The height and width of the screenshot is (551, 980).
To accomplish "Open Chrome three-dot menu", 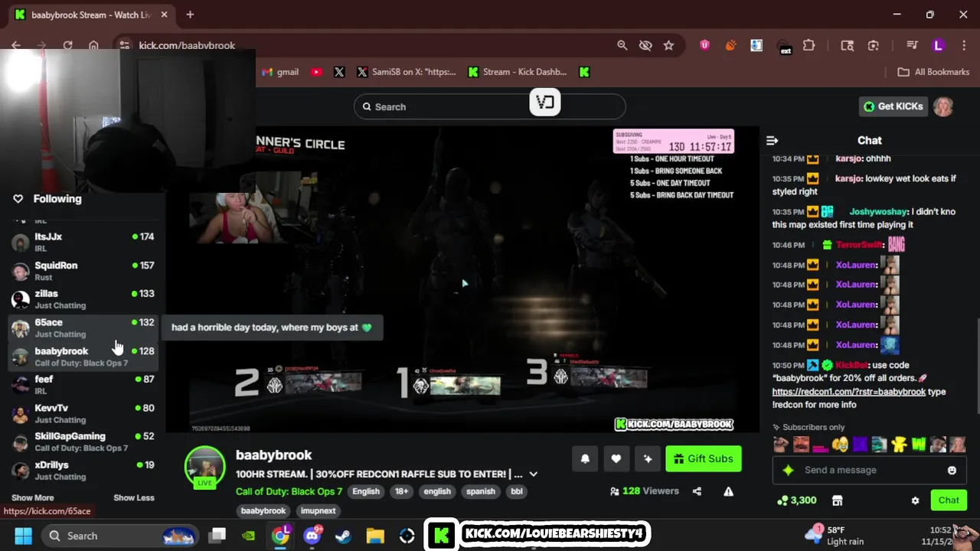I will coord(963,45).
